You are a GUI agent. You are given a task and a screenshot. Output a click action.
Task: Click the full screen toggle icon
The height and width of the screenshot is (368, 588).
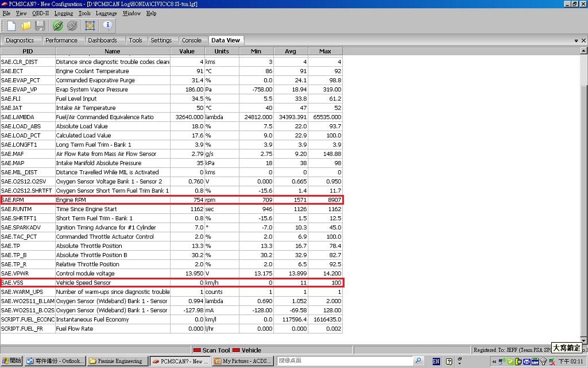pyautogui.click(x=90, y=25)
